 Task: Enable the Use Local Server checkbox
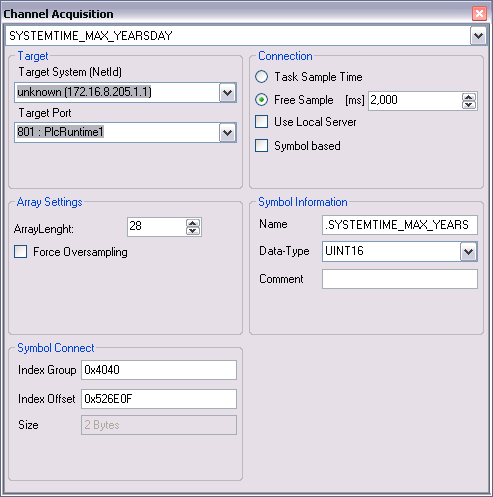pyautogui.click(x=261, y=122)
